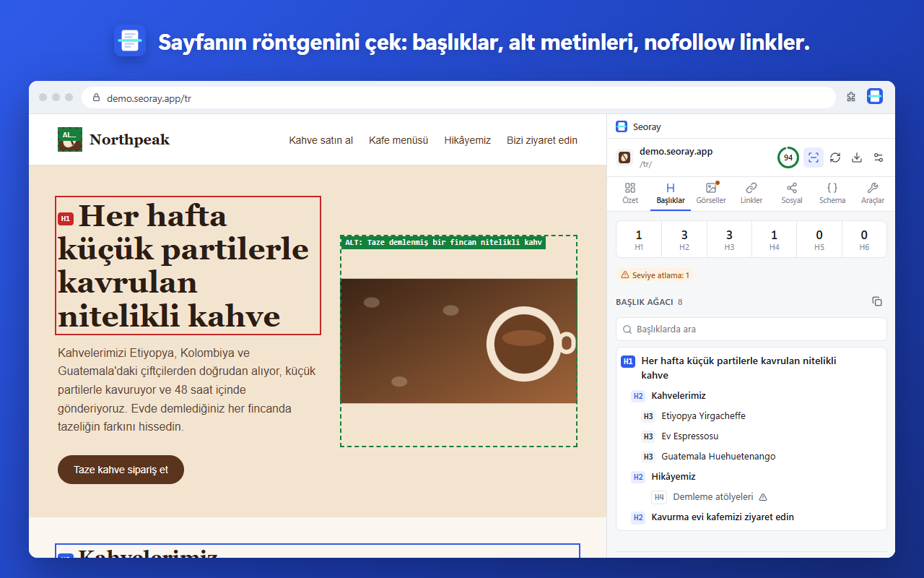Click the refresh analysis icon

[x=835, y=158]
